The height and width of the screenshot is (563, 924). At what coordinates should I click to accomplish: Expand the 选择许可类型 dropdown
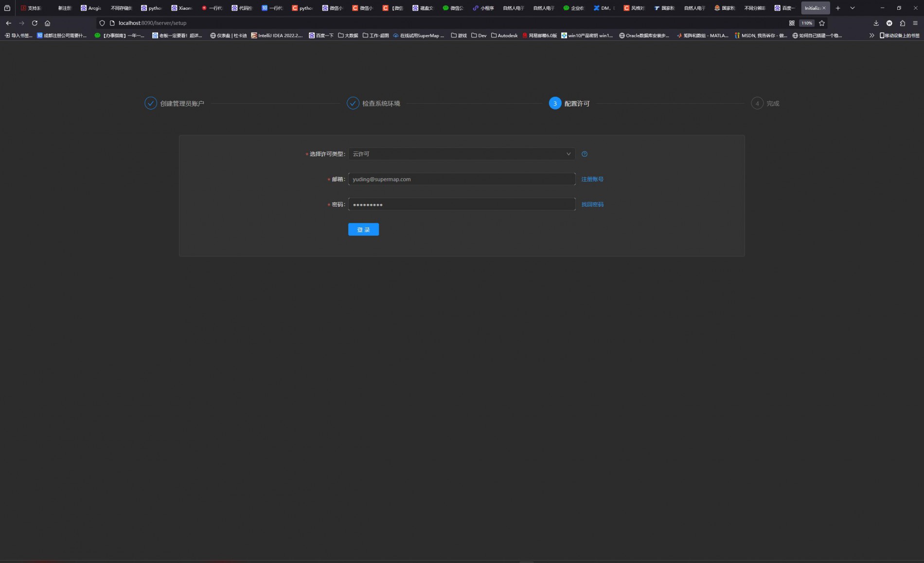462,154
